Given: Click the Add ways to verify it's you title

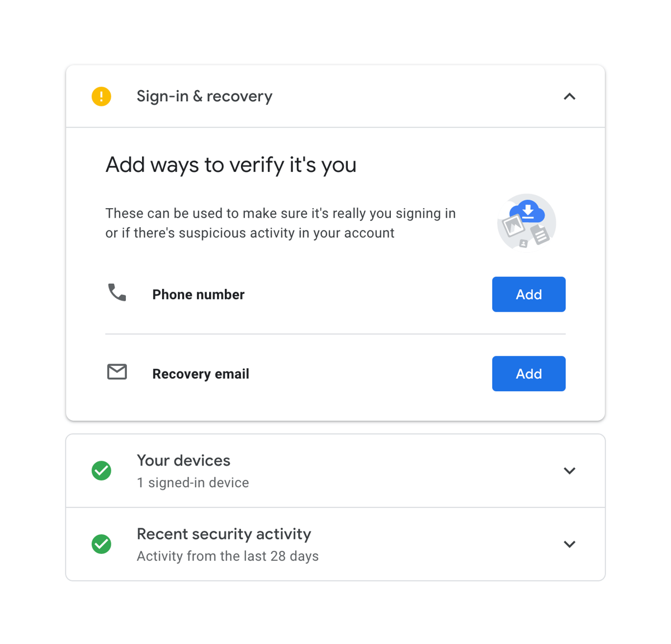Looking at the screenshot, I should pyautogui.click(x=230, y=164).
